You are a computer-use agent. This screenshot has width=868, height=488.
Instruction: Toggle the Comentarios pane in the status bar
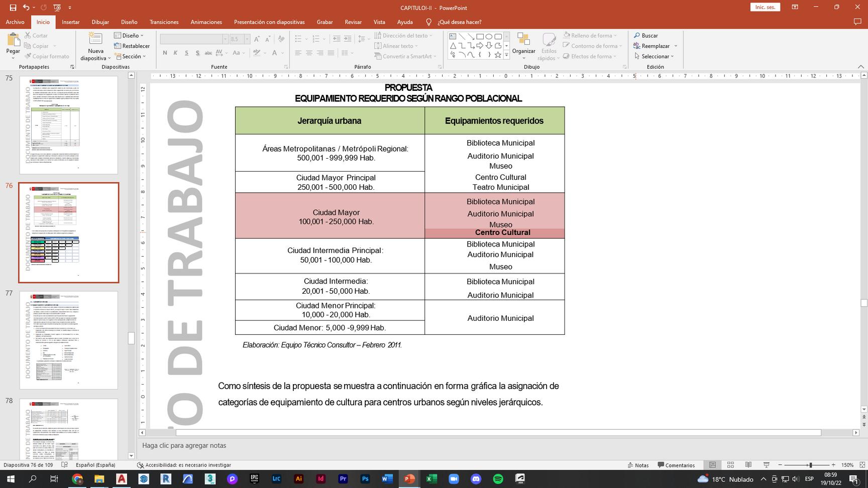pyautogui.click(x=676, y=465)
